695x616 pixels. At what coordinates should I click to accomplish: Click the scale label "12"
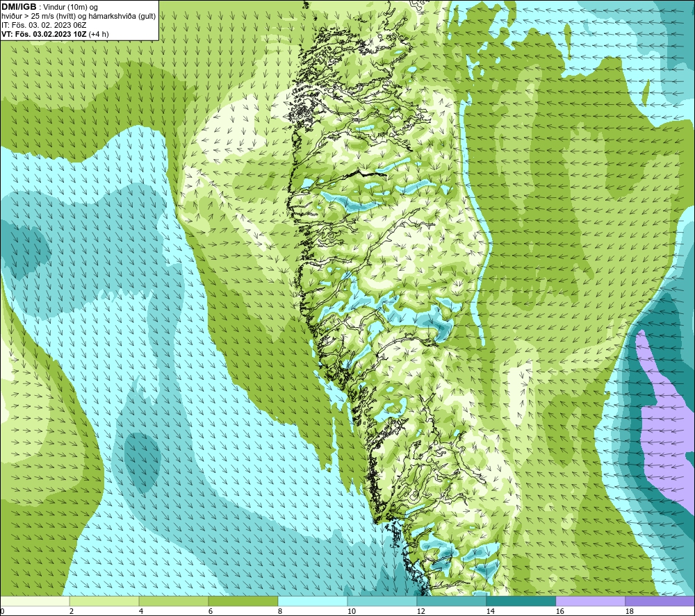pyautogui.click(x=420, y=612)
